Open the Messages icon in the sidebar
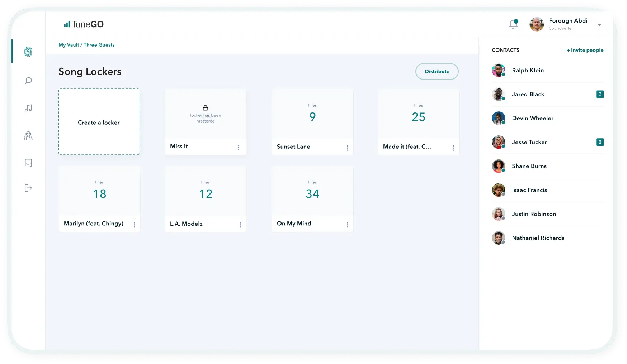 pyautogui.click(x=28, y=163)
